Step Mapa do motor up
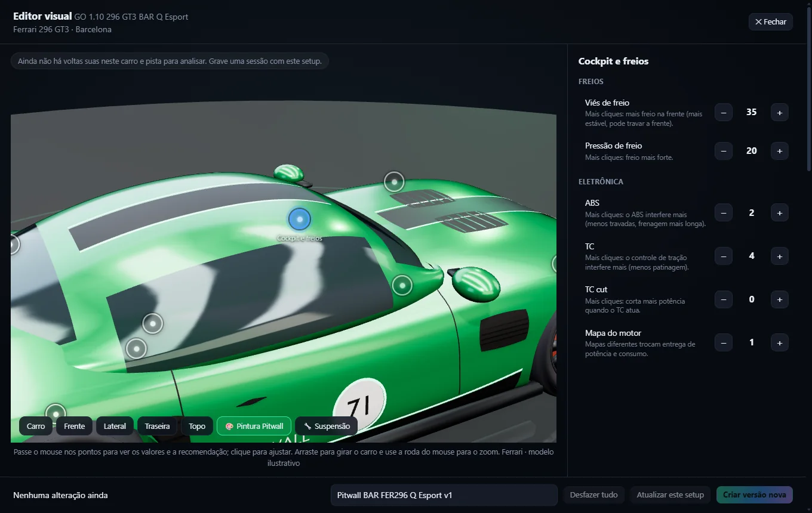Viewport: 812px width, 513px height. click(x=780, y=342)
